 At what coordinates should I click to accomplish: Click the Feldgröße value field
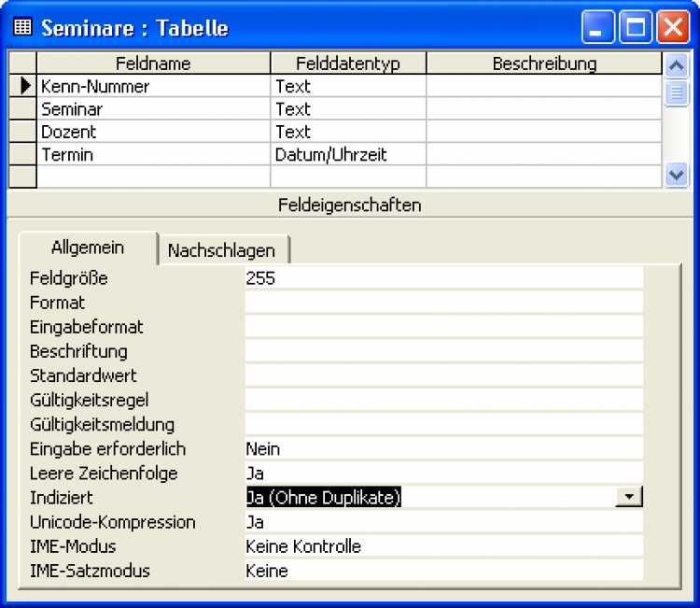coord(443,278)
